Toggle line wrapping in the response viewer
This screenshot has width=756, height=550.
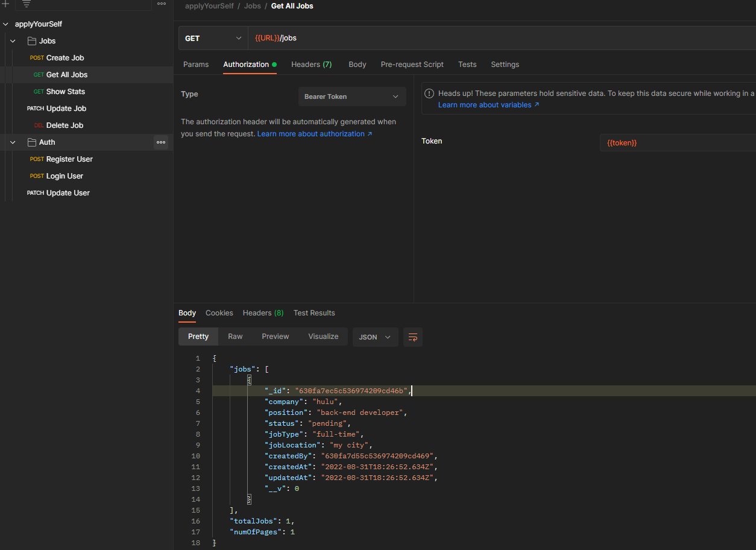pos(412,337)
